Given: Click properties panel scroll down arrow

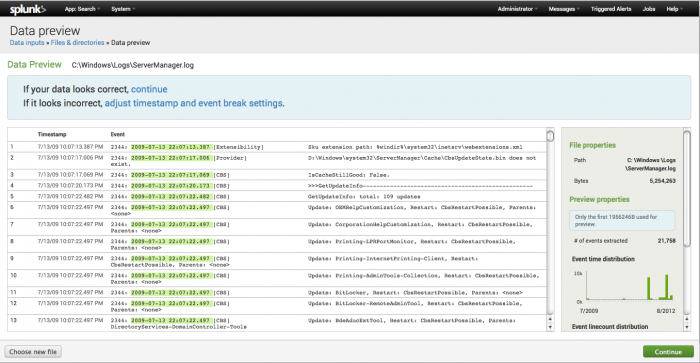Looking at the screenshot, I should (x=687, y=327).
